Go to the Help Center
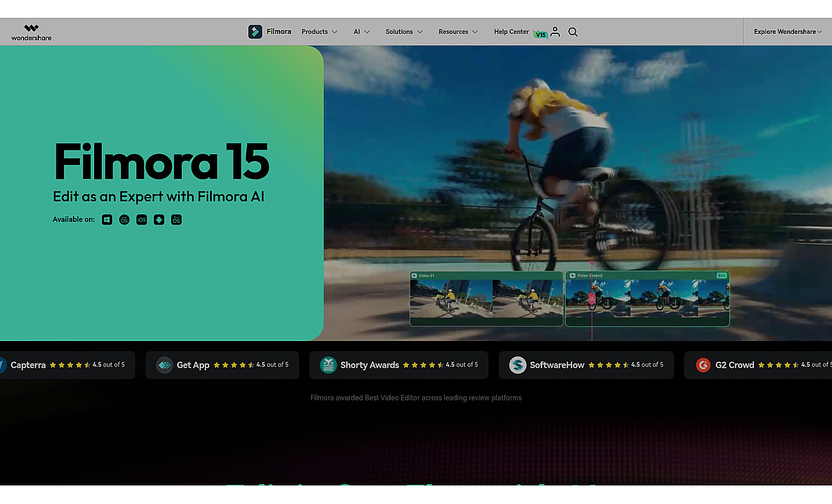Viewport: 832px width, 504px height. 511,31
